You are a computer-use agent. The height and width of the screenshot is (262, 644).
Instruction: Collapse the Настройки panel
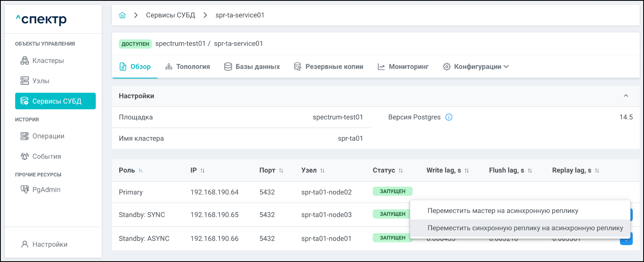(x=626, y=96)
